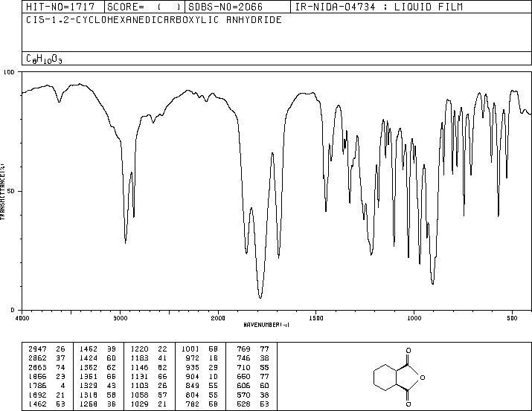Viewport: 532px width, 411px height.
Task: Click the anhydride chemical structure drawing
Action: [399, 377]
